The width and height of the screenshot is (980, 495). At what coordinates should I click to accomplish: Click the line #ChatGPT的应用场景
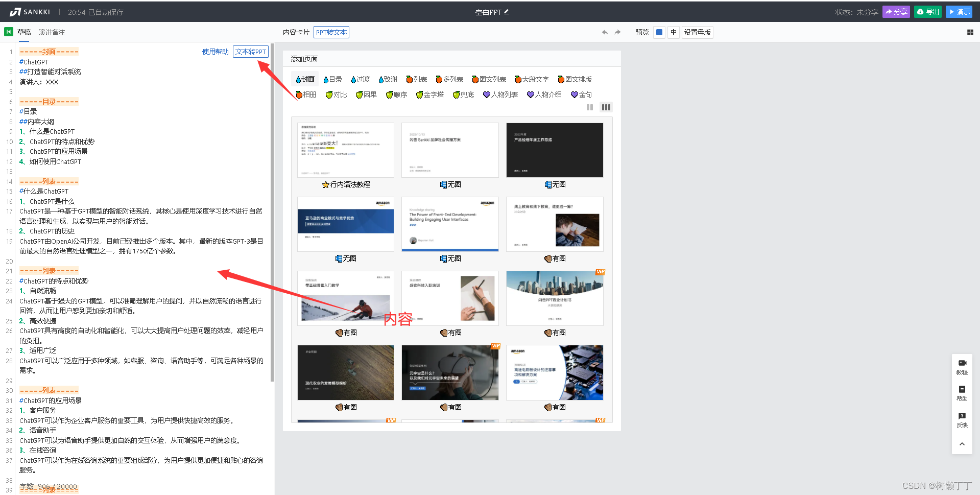click(51, 400)
